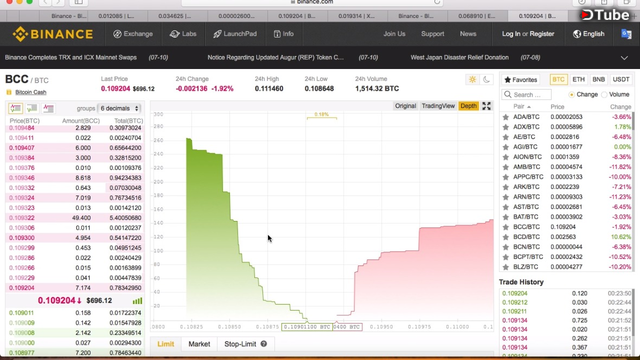Viewport: 640px width, 360px height.
Task: Select the Volume radio button
Action: click(604, 95)
